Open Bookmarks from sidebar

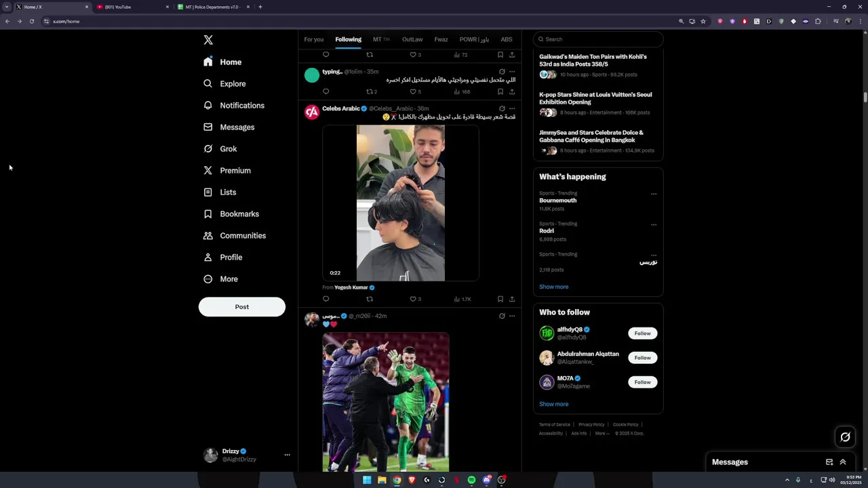[231, 213]
